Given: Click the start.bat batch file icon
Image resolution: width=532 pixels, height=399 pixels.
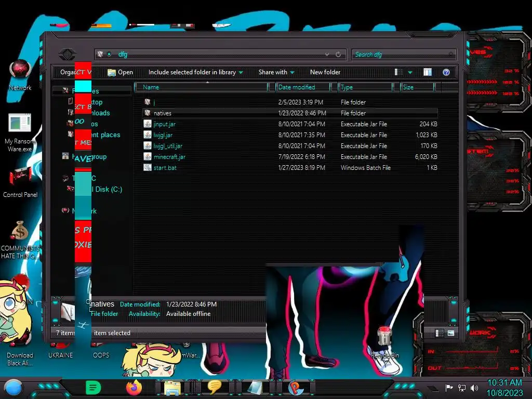Looking at the screenshot, I should pos(147,167).
